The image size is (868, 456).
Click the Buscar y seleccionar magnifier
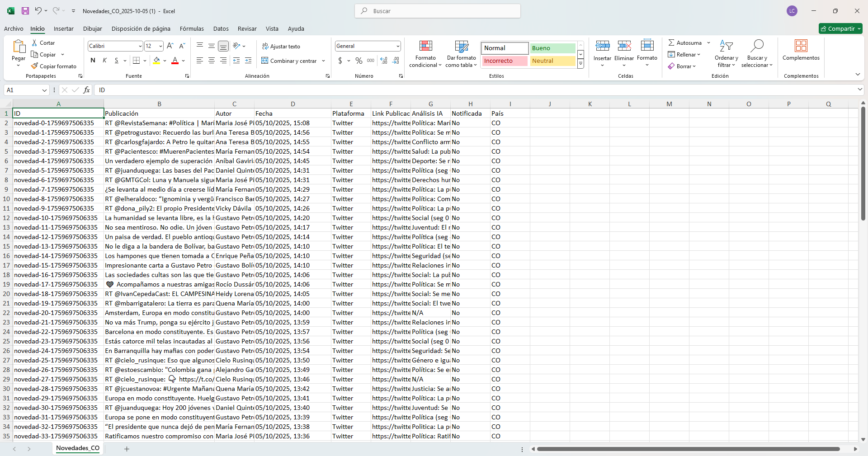coord(757,46)
